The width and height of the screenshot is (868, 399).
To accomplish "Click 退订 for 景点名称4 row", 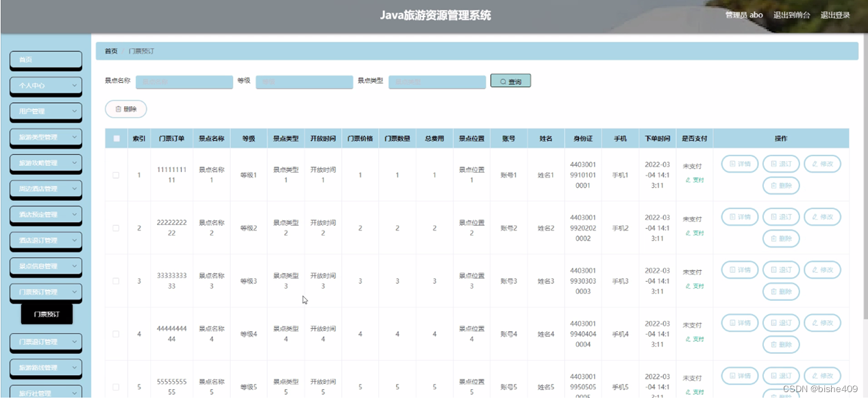I will (x=781, y=323).
